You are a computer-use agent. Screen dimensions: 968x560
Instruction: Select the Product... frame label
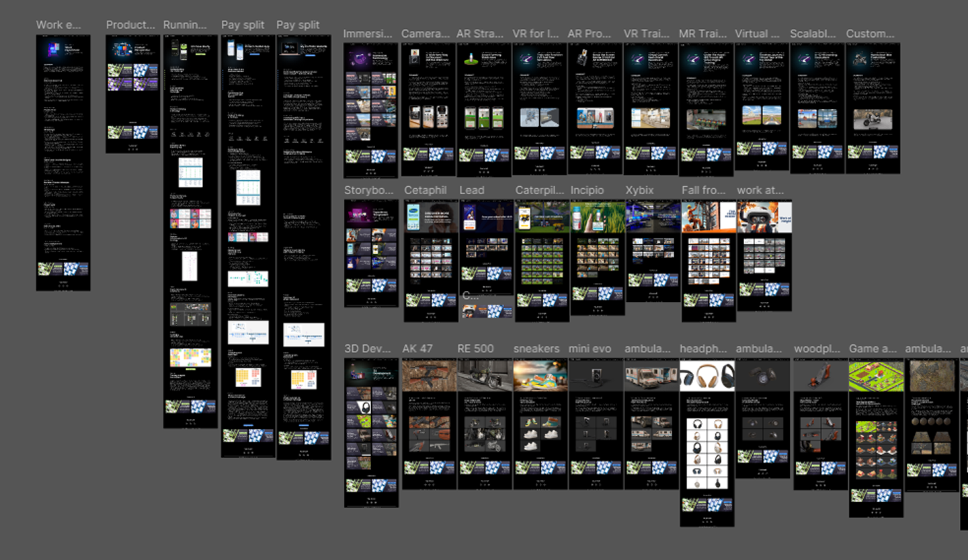(x=130, y=25)
